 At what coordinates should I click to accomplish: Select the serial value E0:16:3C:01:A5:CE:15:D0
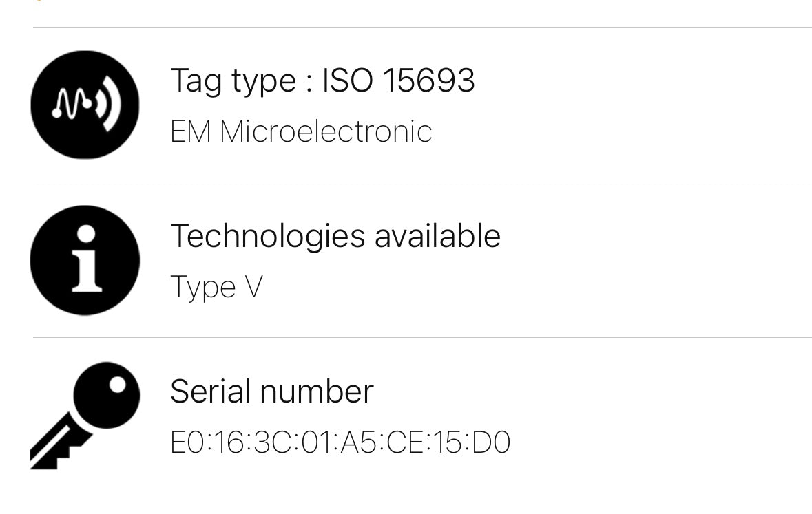[x=340, y=442]
